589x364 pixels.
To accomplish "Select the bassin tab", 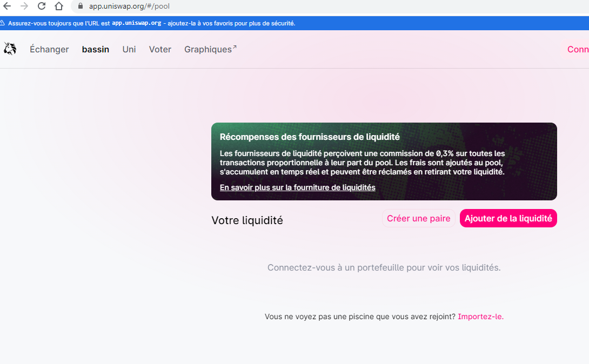I will pos(96,49).
